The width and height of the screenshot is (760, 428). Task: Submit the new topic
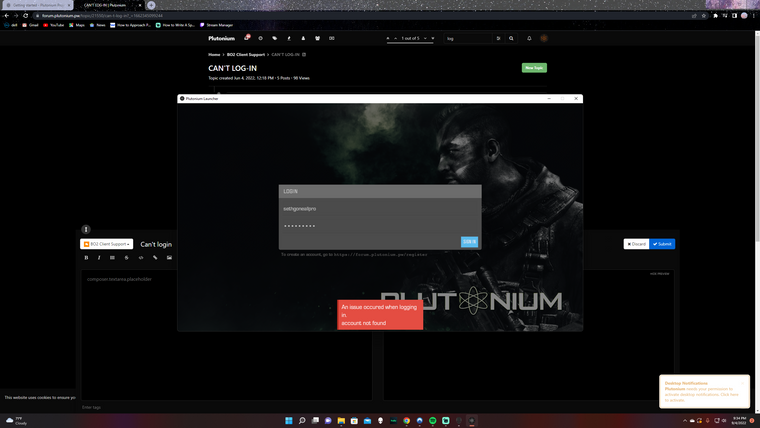pos(662,244)
